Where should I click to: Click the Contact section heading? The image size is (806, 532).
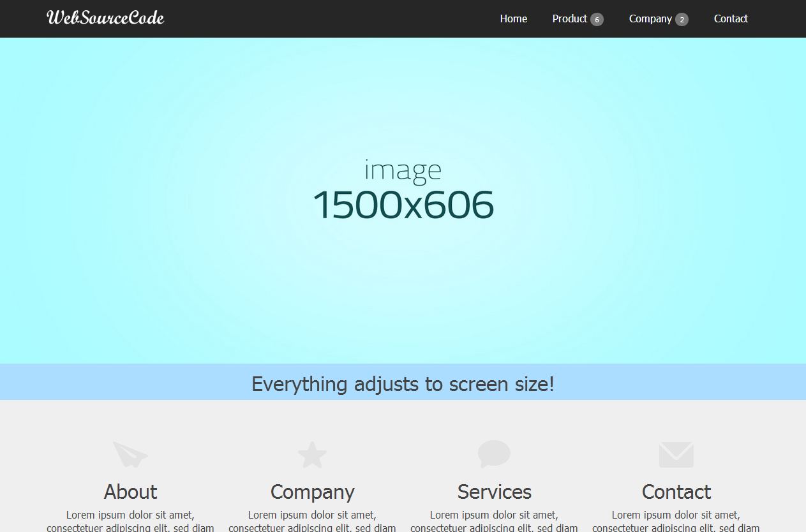point(675,492)
